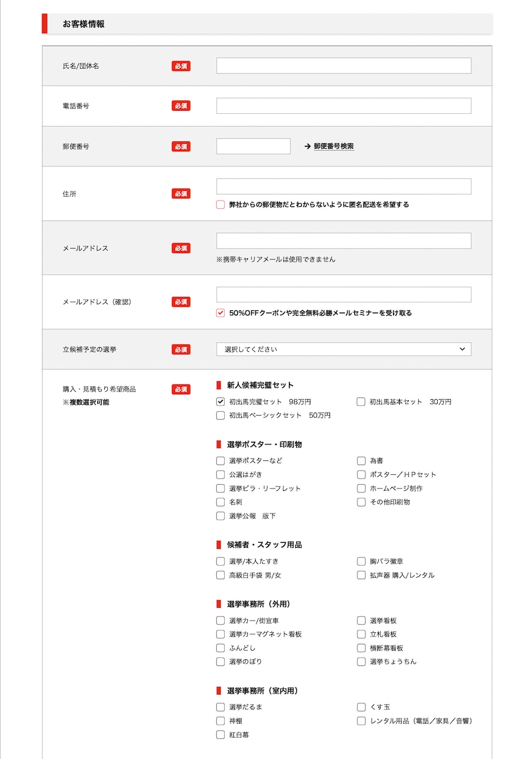Click the ※複数選択可能 note
The image size is (532, 759).
click(86, 402)
